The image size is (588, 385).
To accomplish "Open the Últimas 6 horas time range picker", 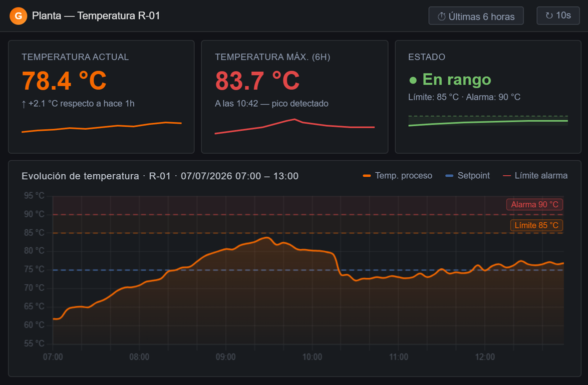I will pos(476,16).
